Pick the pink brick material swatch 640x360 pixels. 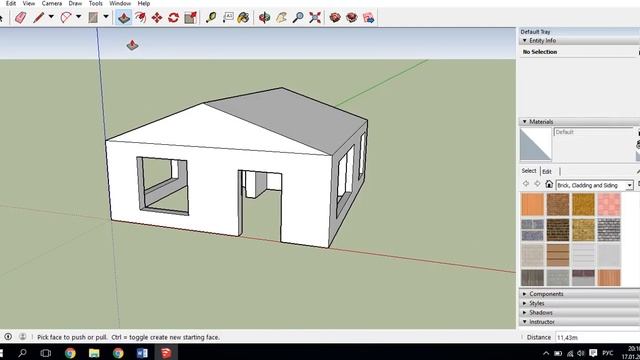point(609,204)
